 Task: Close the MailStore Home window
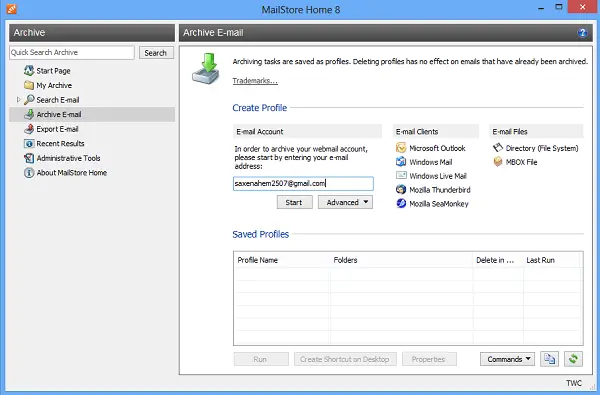tap(582, 7)
